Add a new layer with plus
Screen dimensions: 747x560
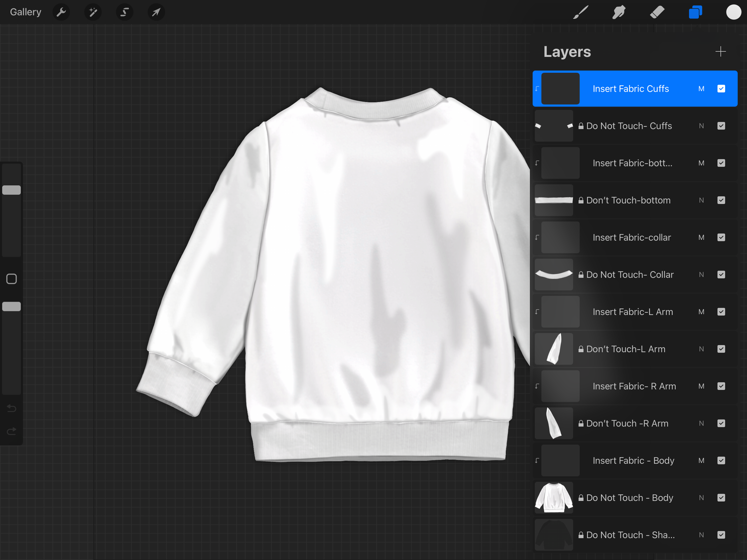[720, 52]
